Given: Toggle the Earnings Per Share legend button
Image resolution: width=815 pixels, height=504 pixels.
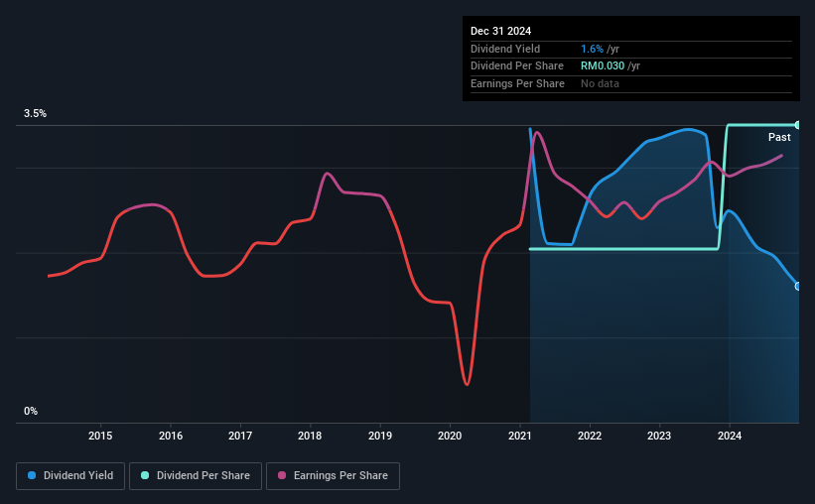Looking at the screenshot, I should [x=333, y=476].
